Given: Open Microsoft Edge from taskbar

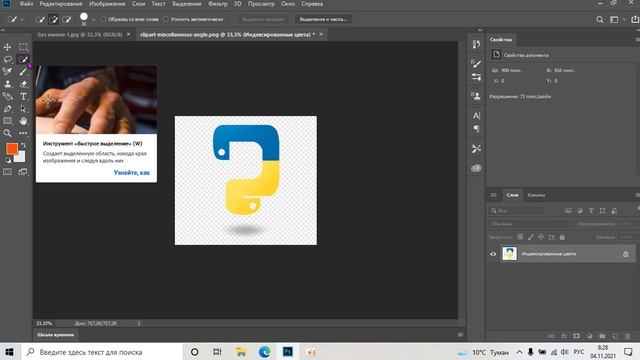Looking at the screenshot, I should [x=264, y=352].
